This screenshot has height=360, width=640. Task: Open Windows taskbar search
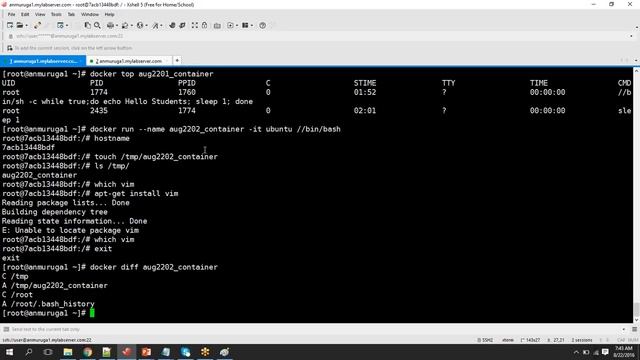tap(29, 352)
